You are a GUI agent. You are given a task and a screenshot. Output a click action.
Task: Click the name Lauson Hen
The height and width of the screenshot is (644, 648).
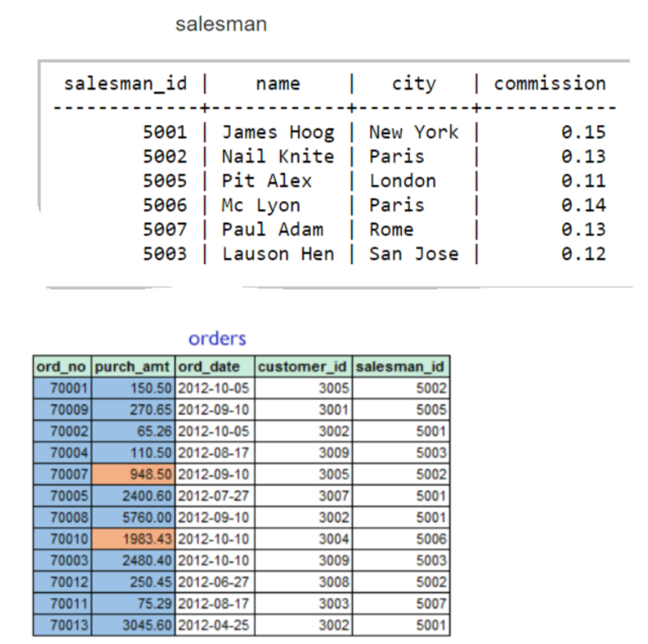pyautogui.click(x=278, y=254)
